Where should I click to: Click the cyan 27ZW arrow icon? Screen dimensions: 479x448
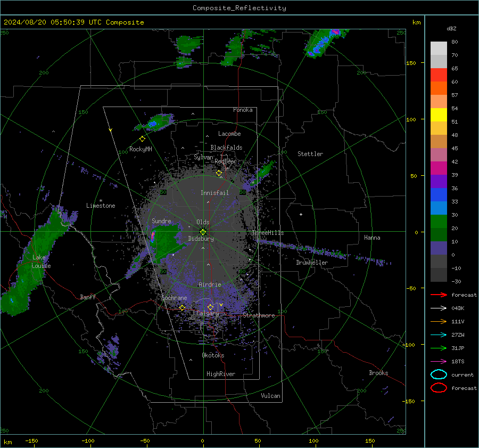tap(439, 335)
